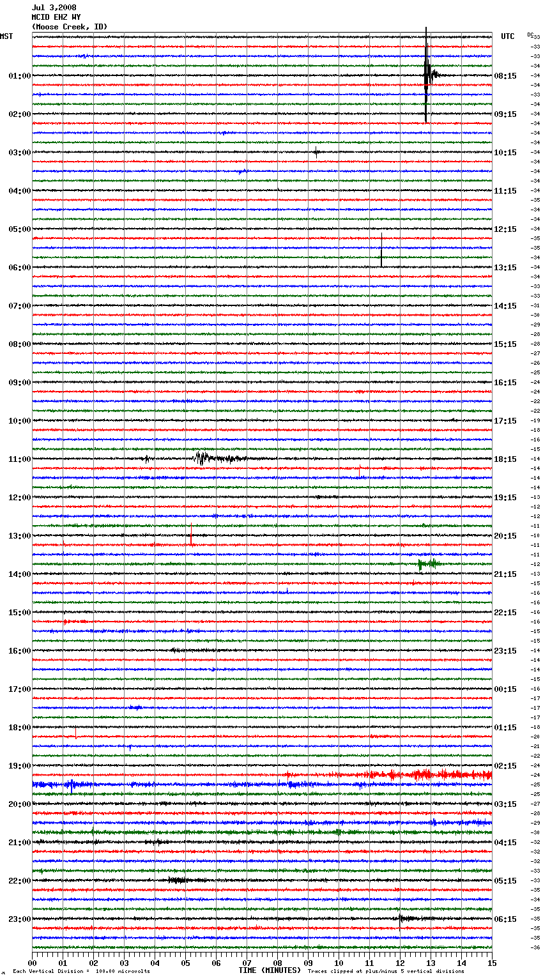This screenshot has width=543, height=980.
Task: Select the 13:00 MST row label
Action: tap(20, 536)
